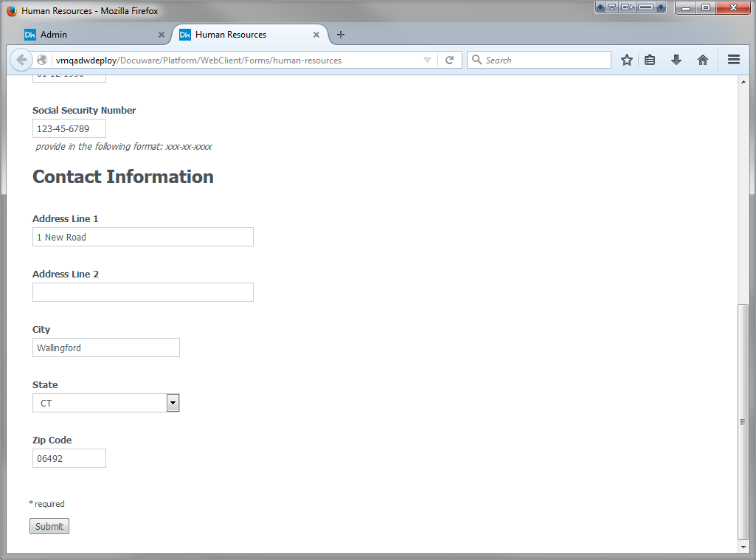Click the back navigation arrow
Viewport: 756px width, 560px height.
click(21, 60)
